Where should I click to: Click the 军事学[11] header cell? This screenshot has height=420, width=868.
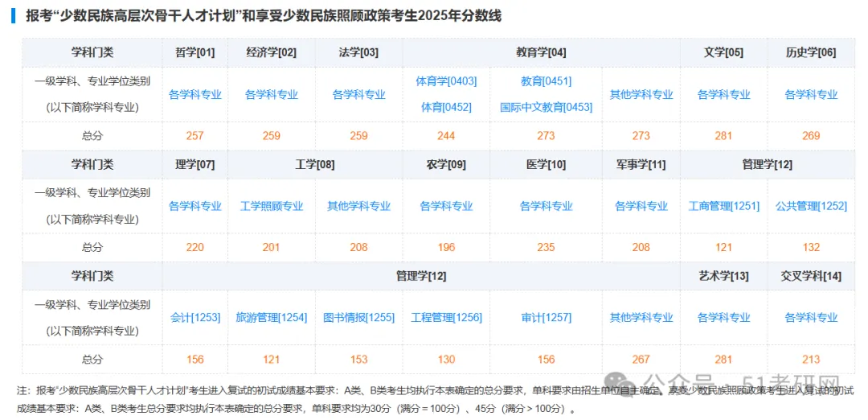point(641,165)
